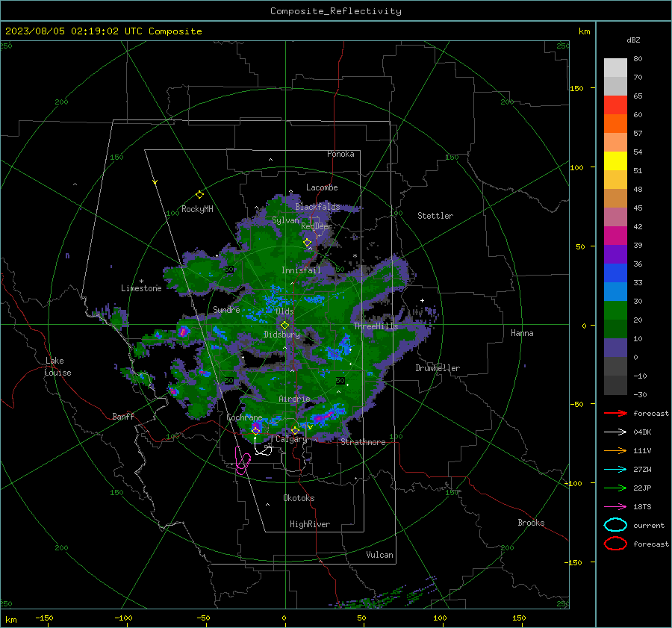672x628 pixels.
Task: Click the Lake Louise label
Action: tap(57, 367)
